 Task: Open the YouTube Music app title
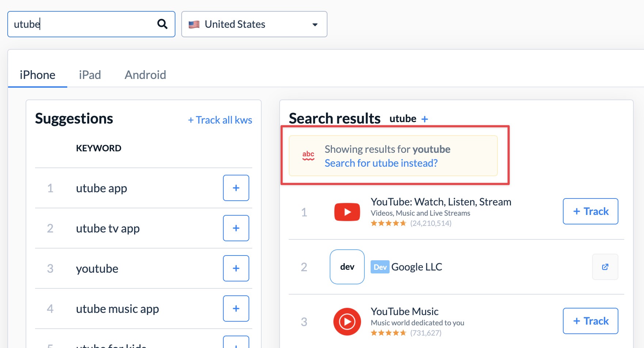(405, 311)
